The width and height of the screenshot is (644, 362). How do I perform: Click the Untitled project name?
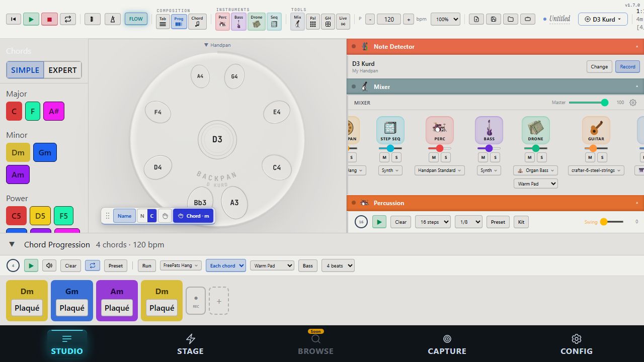click(x=559, y=19)
